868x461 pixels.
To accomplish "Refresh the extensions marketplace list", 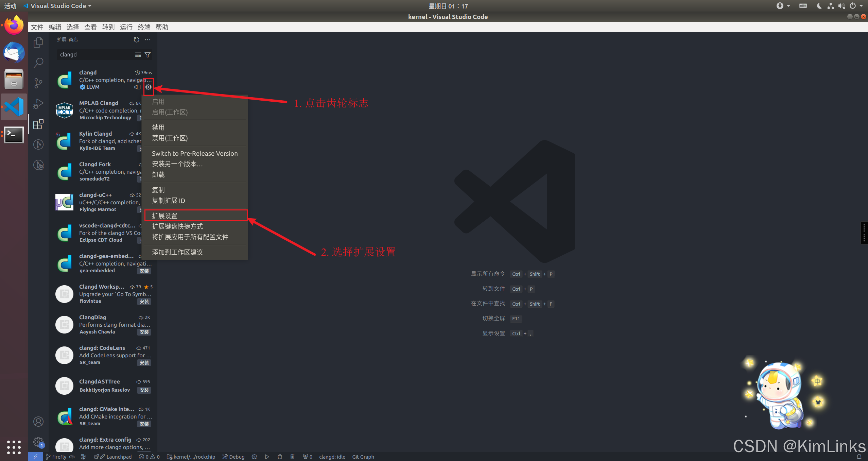I will coord(136,40).
